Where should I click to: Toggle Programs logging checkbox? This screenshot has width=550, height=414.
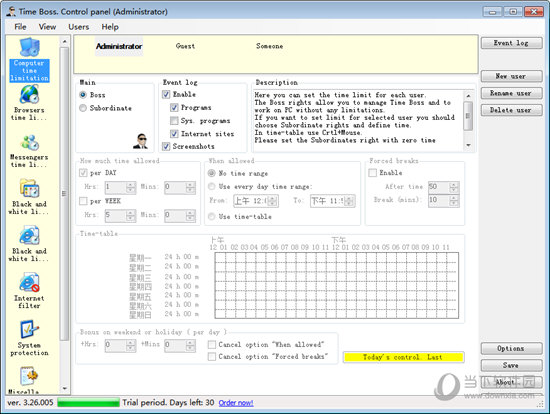point(174,107)
